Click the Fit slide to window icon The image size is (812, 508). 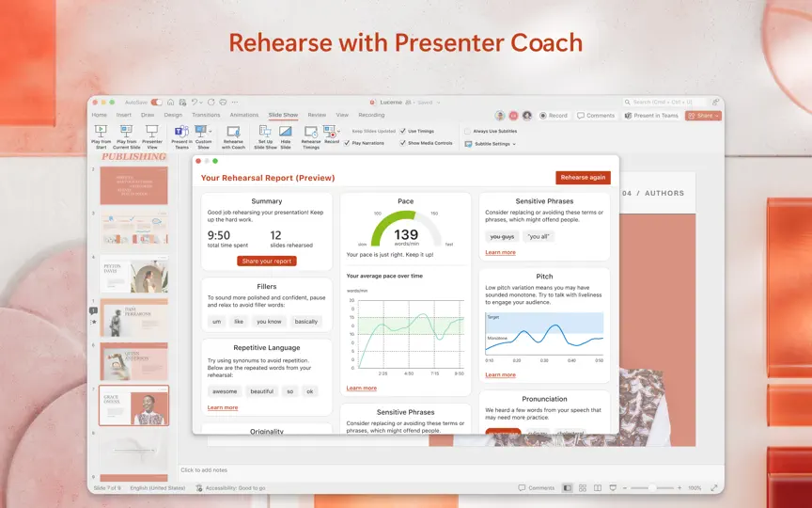714,488
